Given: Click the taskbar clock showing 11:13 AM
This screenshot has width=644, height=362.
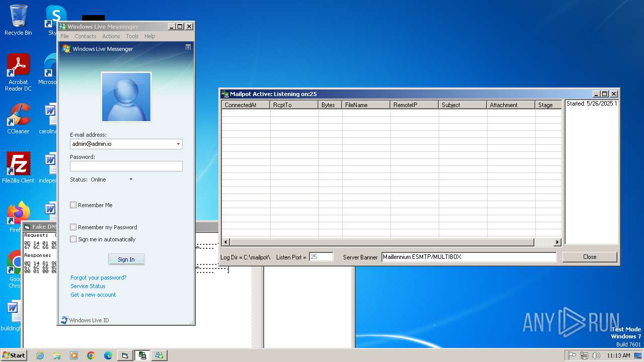Looking at the screenshot, I should click(x=618, y=355).
